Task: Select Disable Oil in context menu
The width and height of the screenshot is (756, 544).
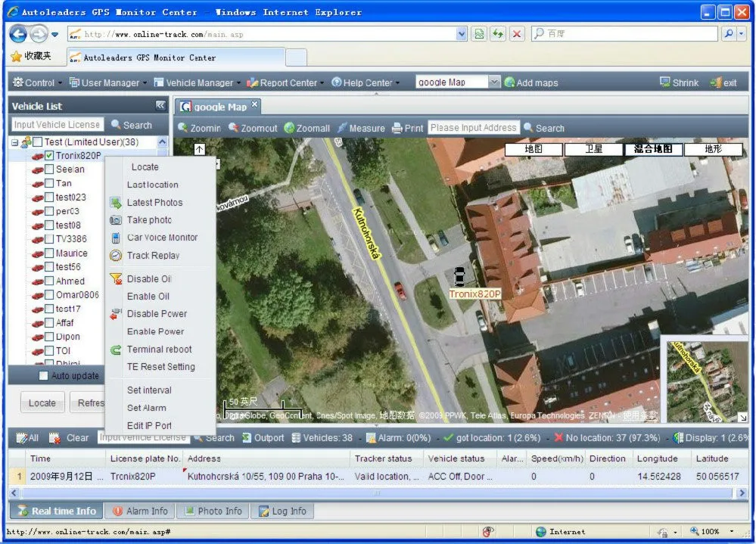Action: pos(149,278)
